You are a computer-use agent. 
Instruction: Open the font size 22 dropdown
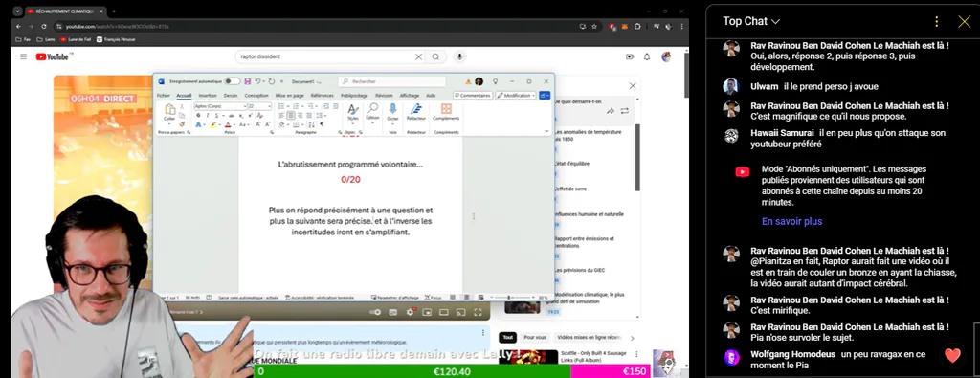point(259,106)
